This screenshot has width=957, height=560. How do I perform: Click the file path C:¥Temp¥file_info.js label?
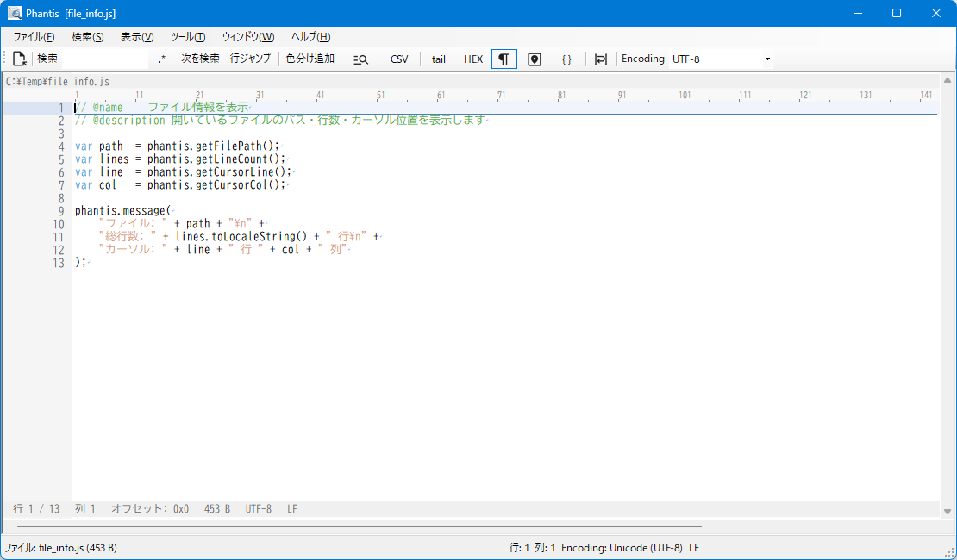(x=58, y=81)
